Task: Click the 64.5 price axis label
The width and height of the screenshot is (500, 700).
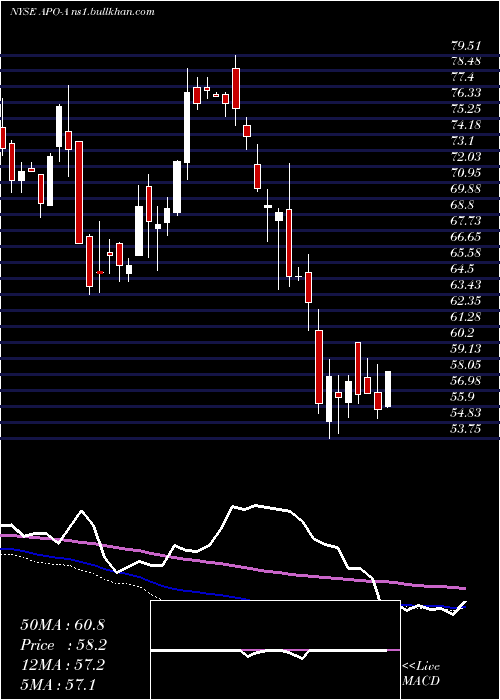Action: (x=462, y=269)
